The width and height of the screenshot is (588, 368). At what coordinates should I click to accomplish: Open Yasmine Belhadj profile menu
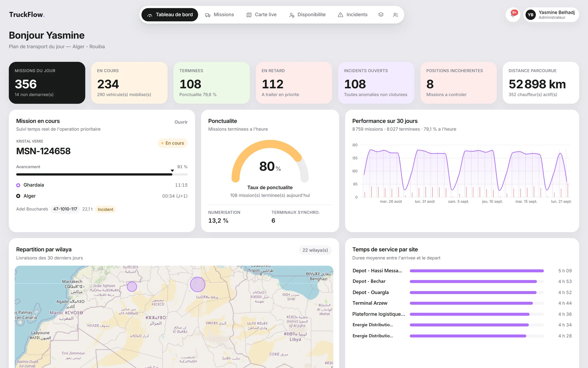pos(551,15)
